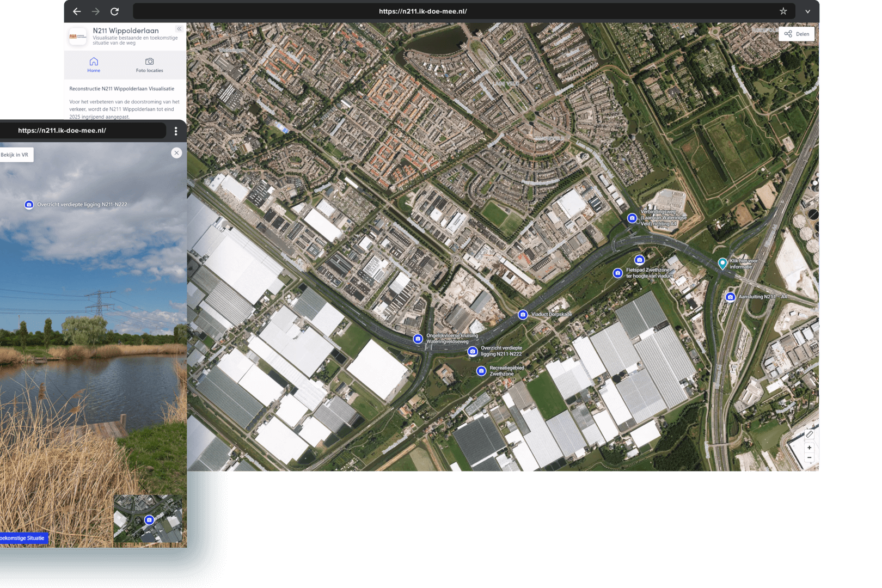Switch to the Home tab
Viewport: 882px width, 588px height.
94,65
